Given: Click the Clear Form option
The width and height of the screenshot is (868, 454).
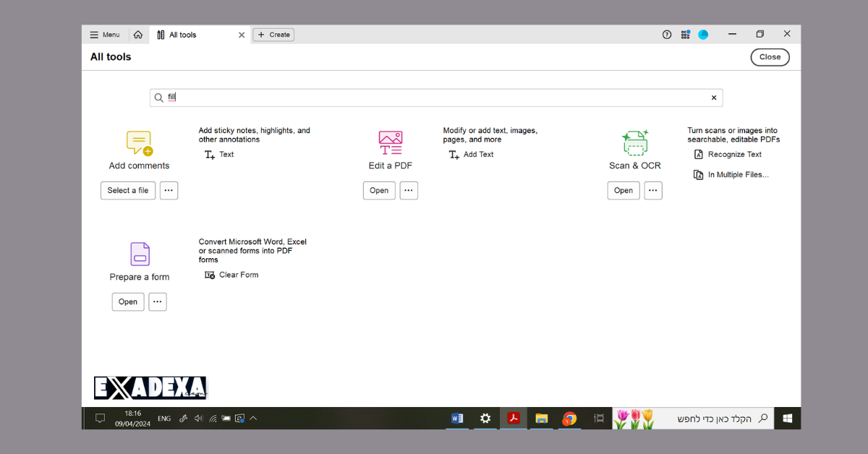Looking at the screenshot, I should point(237,275).
